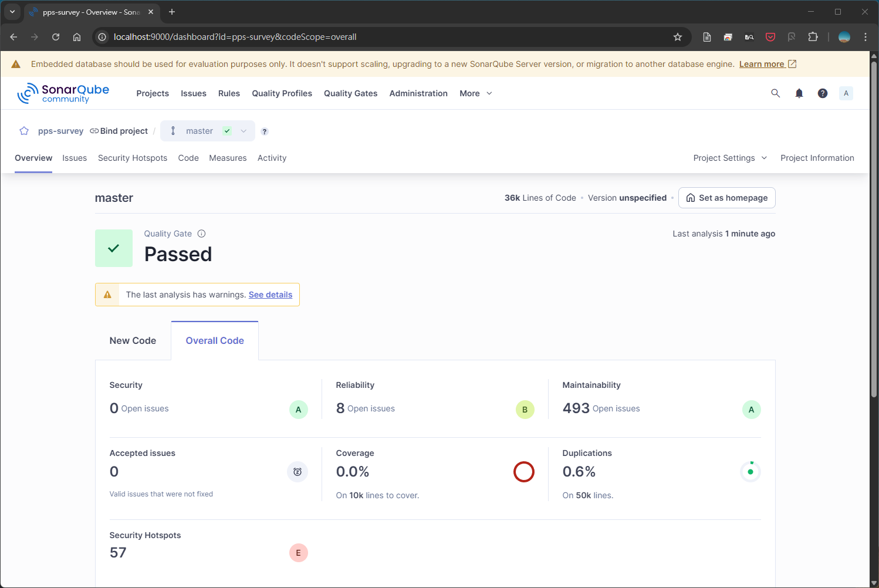Switch to the New Code tab

(133, 341)
